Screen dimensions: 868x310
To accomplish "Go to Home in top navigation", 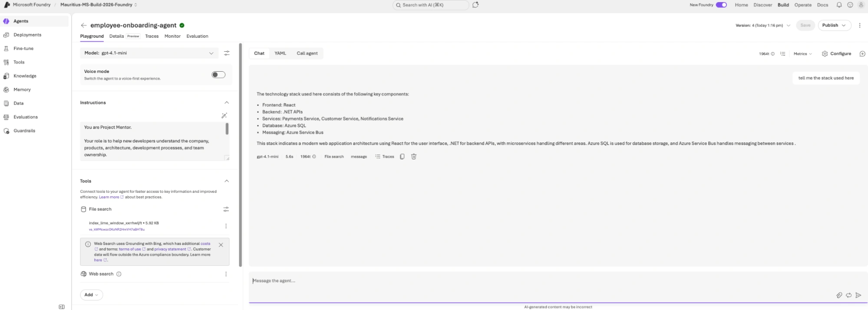I will pyautogui.click(x=741, y=5).
